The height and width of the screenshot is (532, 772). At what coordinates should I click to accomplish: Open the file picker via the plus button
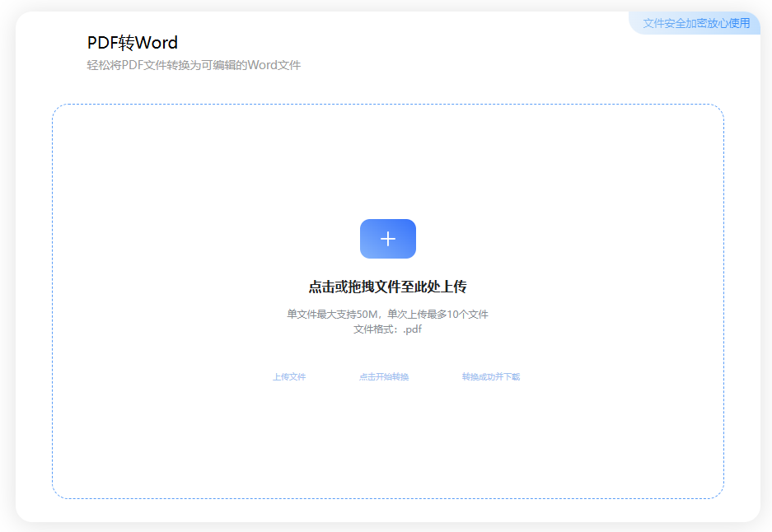(x=387, y=239)
